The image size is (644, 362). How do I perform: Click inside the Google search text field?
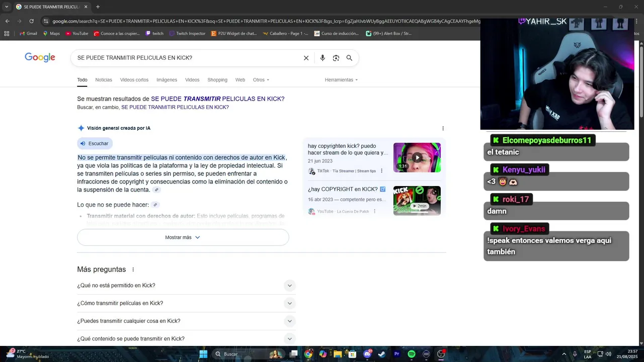coord(186,58)
